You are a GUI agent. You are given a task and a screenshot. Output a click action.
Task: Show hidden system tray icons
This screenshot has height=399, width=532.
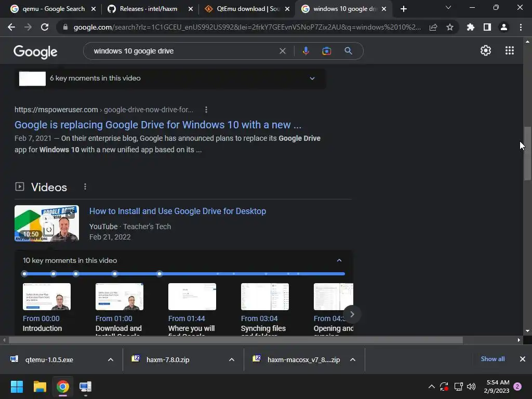[432, 387]
